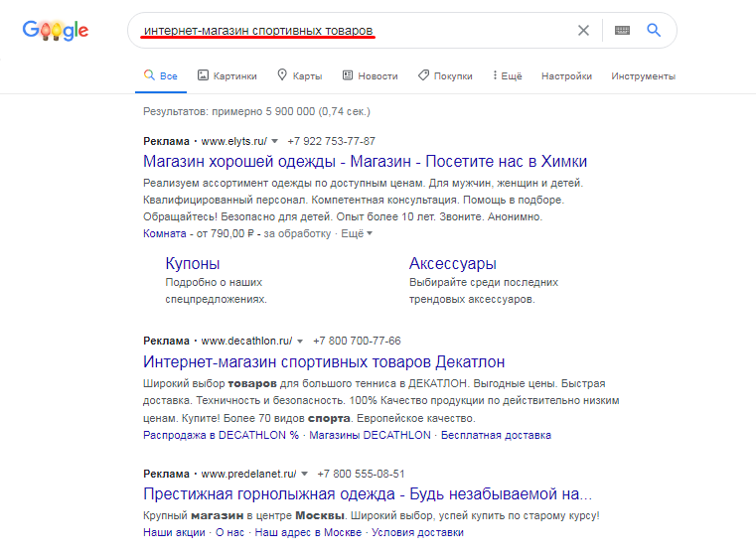Expand Ещё dropdown under elyts ad

click(357, 233)
